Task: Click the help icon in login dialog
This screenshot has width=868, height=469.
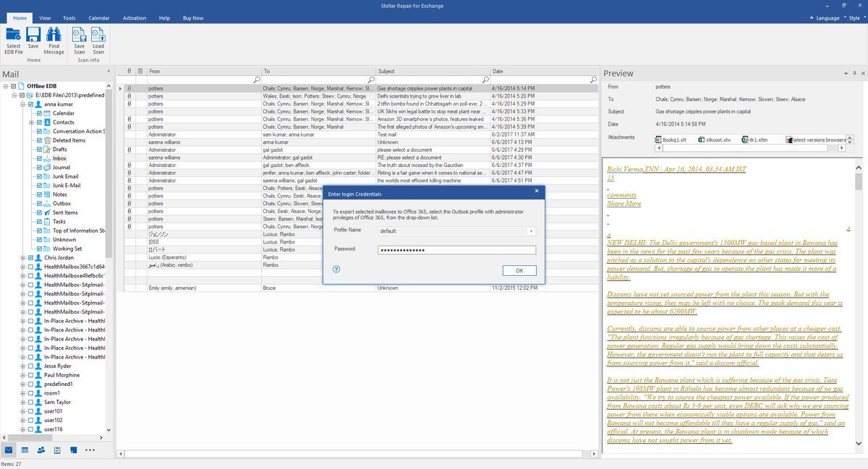Action: 336,269
